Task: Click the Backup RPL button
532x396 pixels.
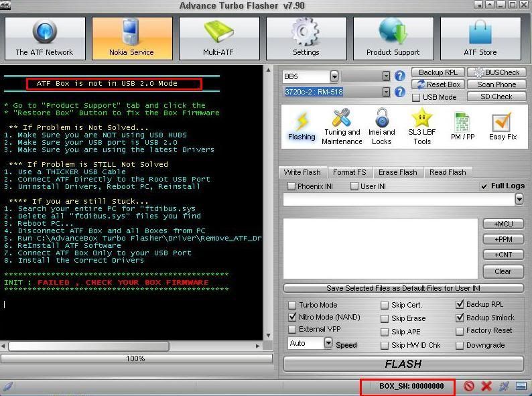Action: [x=438, y=72]
